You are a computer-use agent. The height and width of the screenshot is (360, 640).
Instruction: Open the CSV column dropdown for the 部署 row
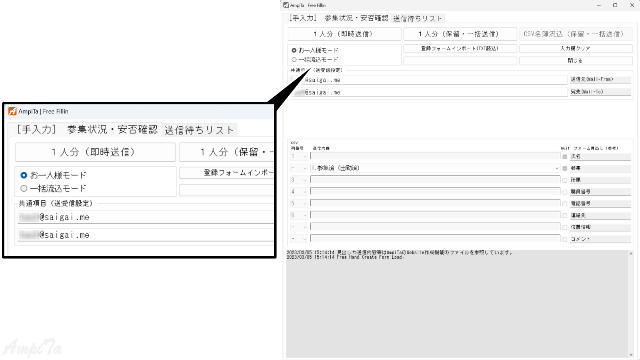tap(299, 168)
